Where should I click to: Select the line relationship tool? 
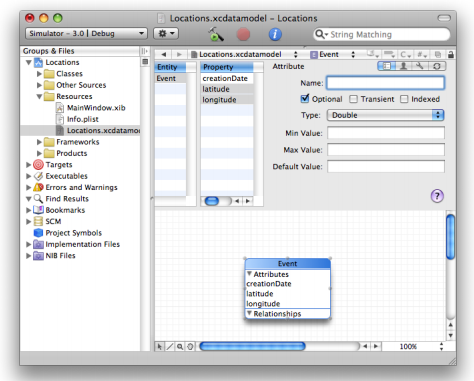tap(170, 346)
